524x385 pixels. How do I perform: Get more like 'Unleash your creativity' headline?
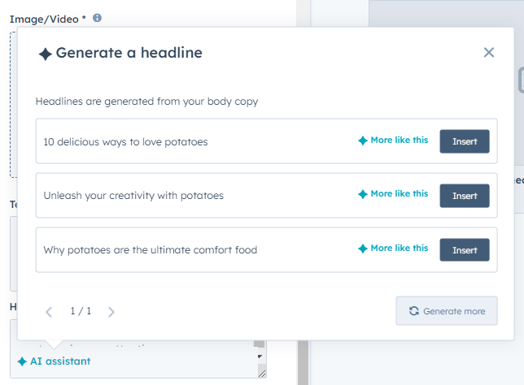[x=393, y=194]
